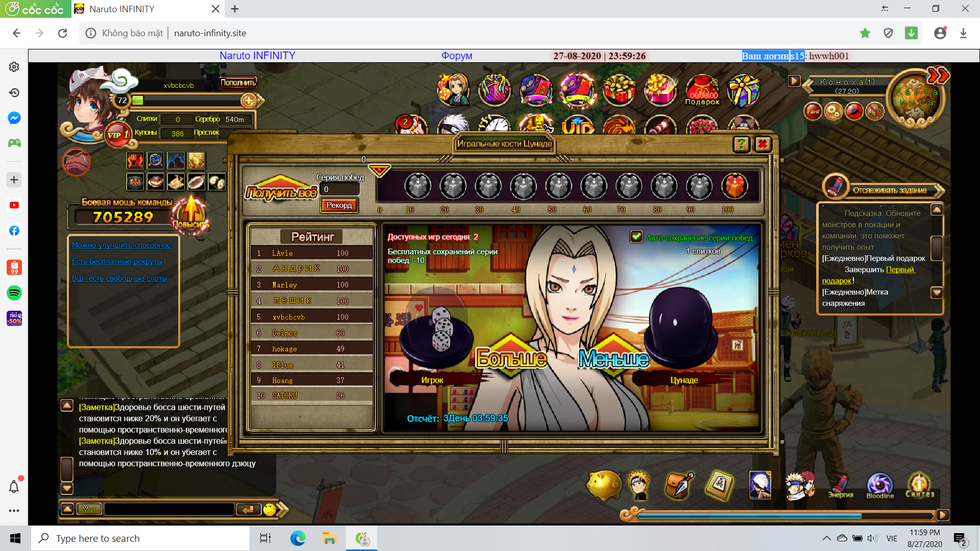Click the bookmark star icon
The image size is (980, 551).
pos(865,33)
